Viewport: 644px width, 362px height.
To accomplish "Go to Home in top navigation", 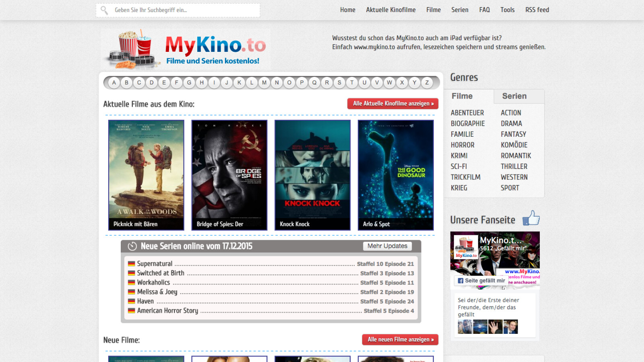I will point(348,10).
